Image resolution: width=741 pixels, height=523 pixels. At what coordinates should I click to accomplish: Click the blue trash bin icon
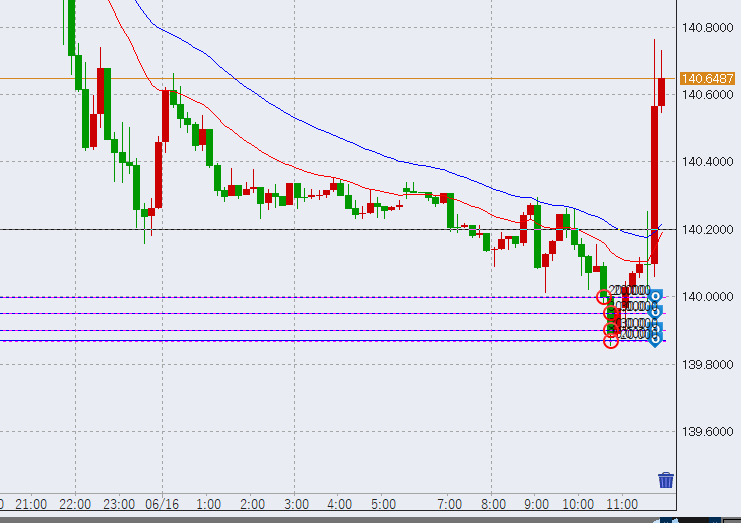point(666,480)
